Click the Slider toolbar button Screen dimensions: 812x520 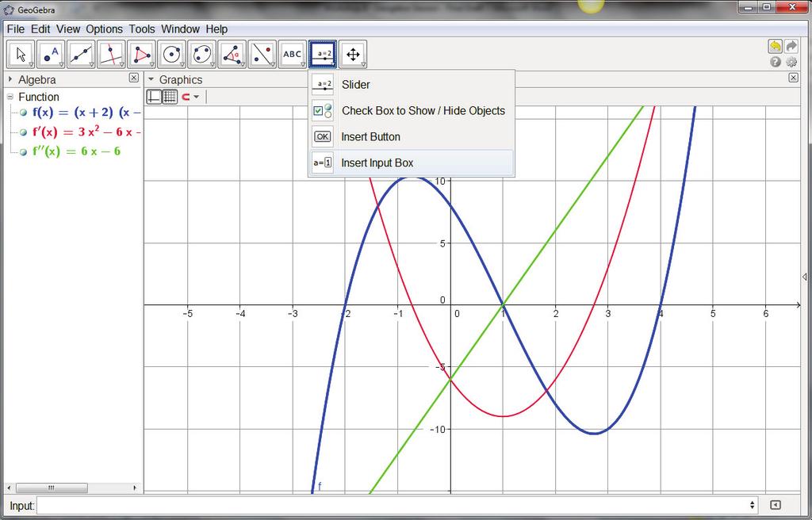[323, 55]
